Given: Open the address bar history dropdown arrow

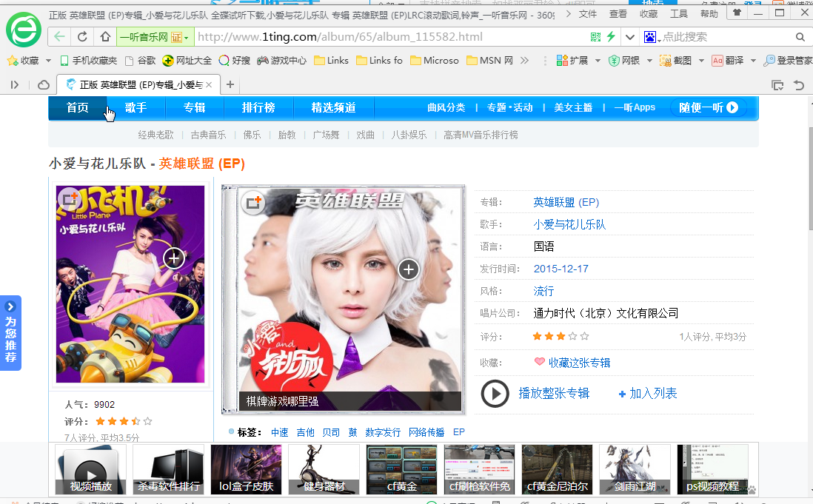Looking at the screenshot, I should point(629,37).
